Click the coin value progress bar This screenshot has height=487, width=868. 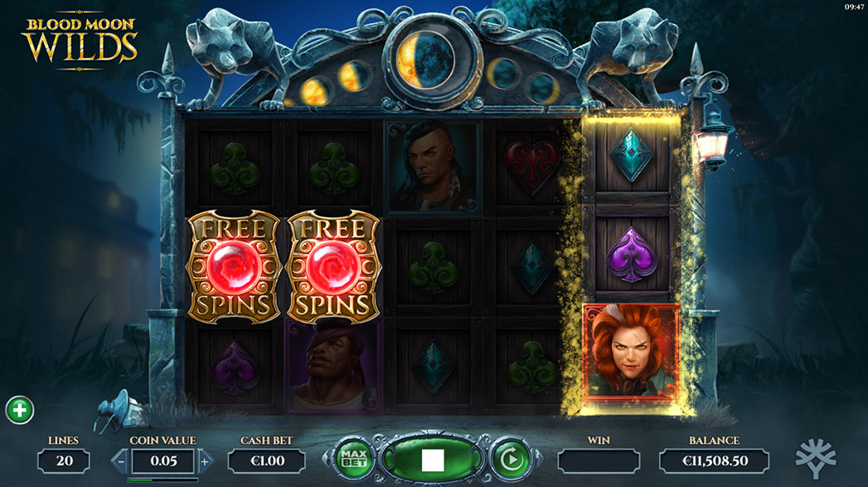(162, 480)
